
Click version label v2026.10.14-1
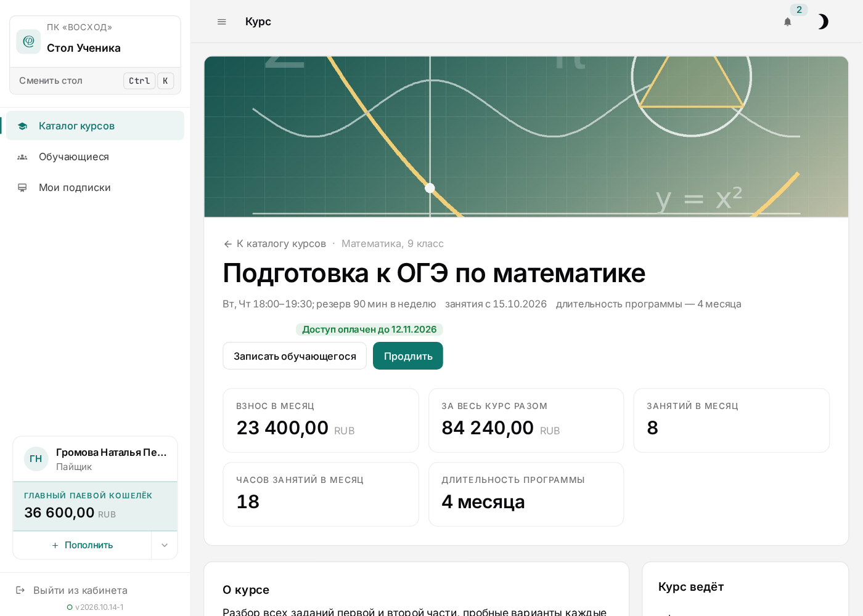pos(99,607)
